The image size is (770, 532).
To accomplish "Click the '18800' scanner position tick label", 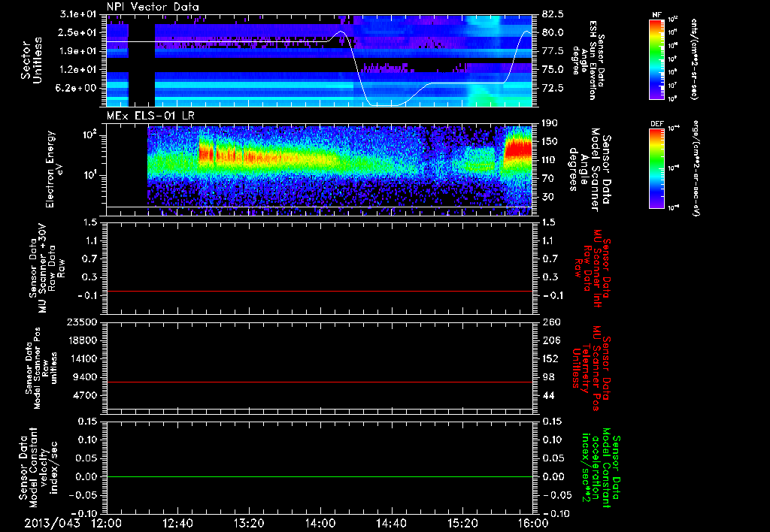I will pyautogui.click(x=84, y=340).
